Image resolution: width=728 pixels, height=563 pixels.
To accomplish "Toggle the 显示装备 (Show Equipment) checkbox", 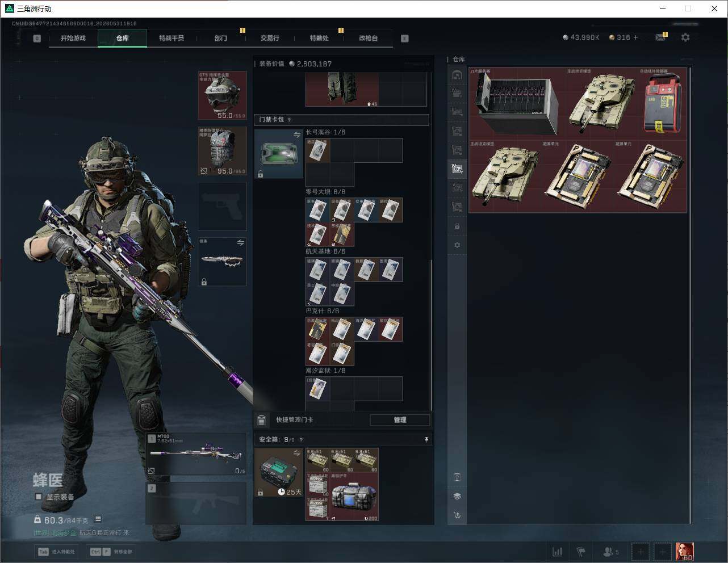I will 39,497.
